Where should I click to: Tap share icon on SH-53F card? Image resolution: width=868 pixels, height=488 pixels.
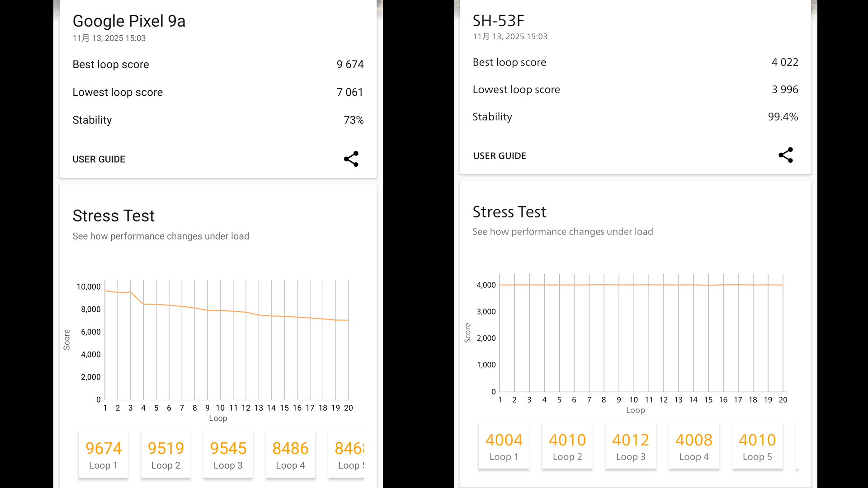tap(786, 155)
